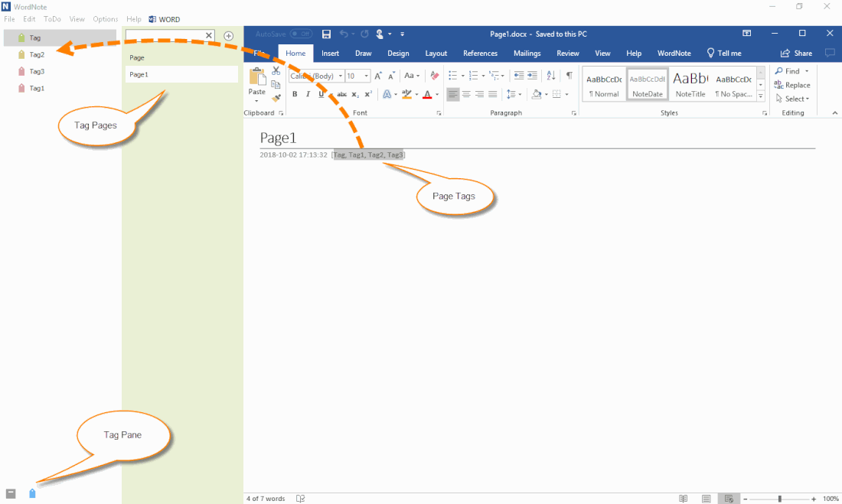The image size is (842, 504).
Task: Toggle Bold formatting button
Action: [295, 94]
